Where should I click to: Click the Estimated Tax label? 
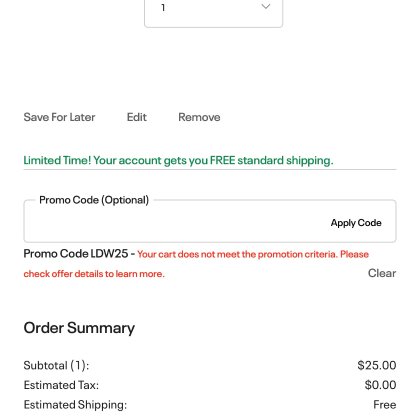coord(61,385)
